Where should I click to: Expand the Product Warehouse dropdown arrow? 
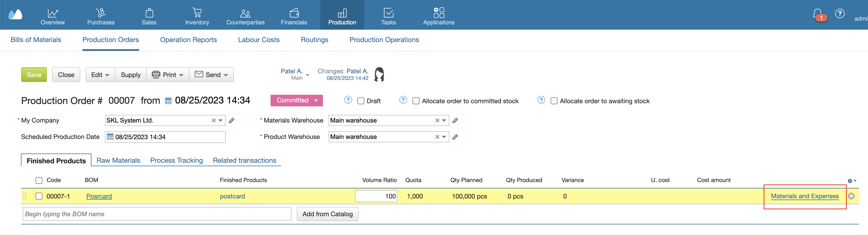(444, 137)
